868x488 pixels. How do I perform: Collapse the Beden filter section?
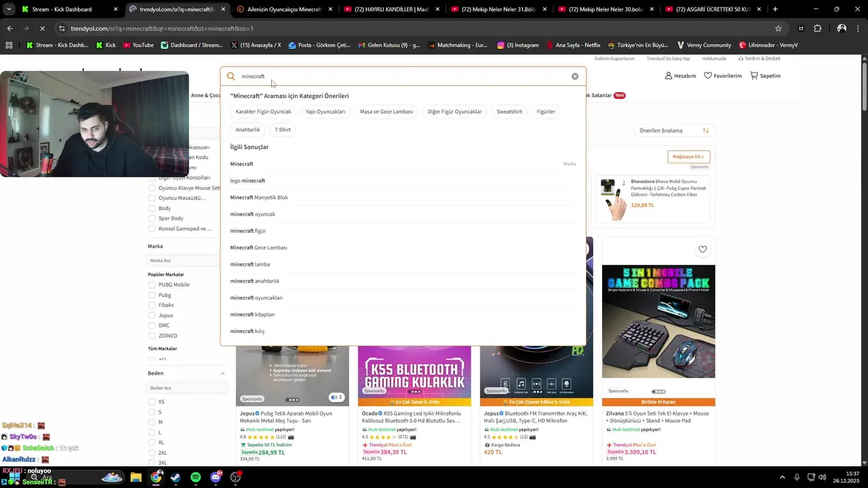tap(222, 373)
